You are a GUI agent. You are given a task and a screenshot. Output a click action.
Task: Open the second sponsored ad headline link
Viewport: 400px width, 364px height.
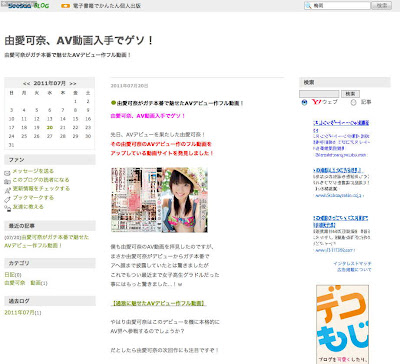tap(338, 170)
